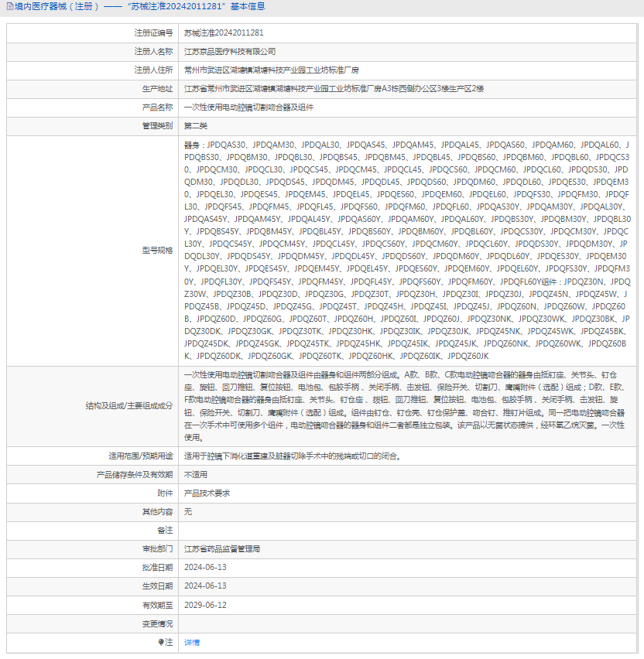Click the 产品储存条件及有效期 label
Image resolution: width=644 pixels, height=659 pixels.
(x=135, y=474)
